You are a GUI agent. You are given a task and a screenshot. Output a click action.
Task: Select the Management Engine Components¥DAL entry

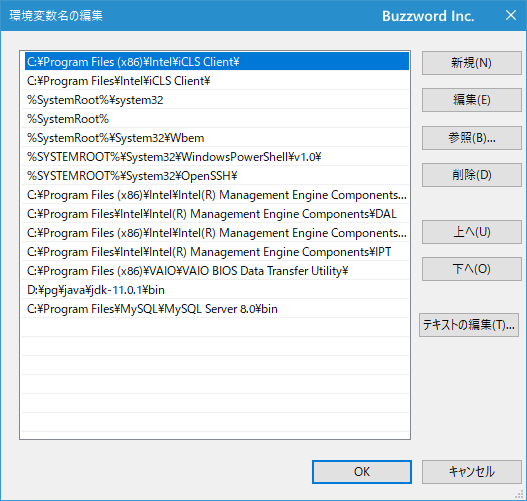click(215, 214)
